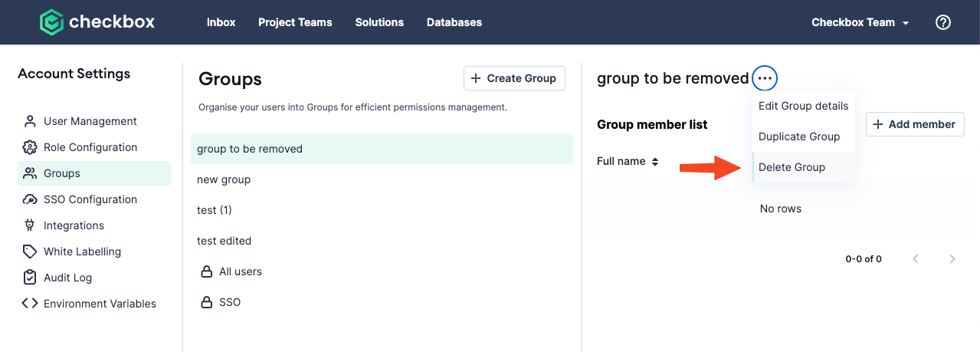Open the three-dot group options menu
The width and height of the screenshot is (980, 352).
(x=765, y=78)
